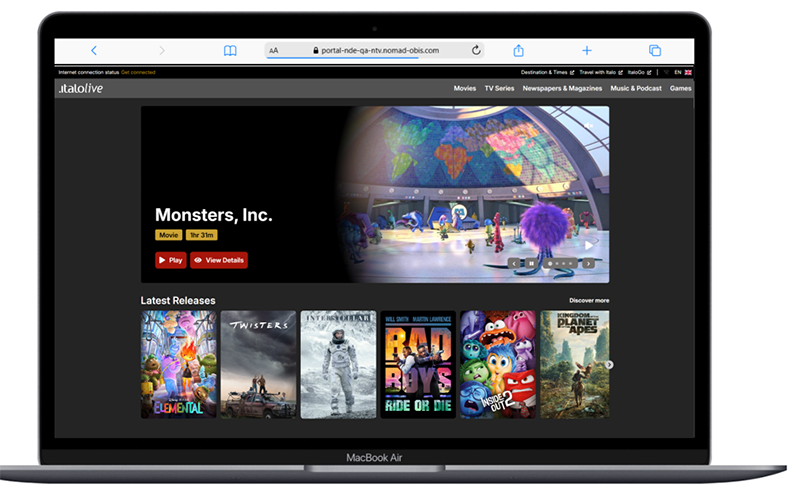Add a new tab with the plus icon

coord(586,51)
